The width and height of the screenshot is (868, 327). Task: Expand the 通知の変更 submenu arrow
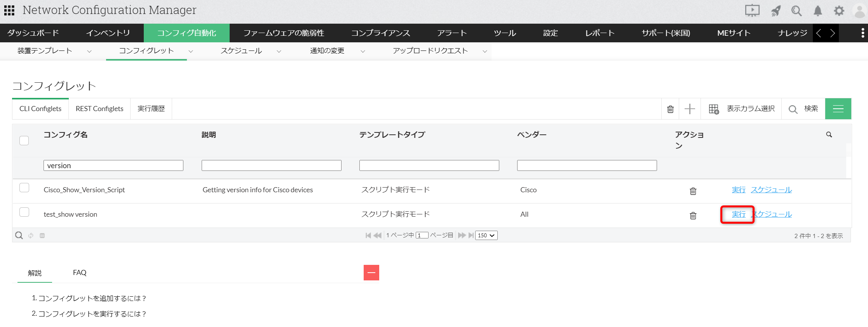[x=363, y=51]
